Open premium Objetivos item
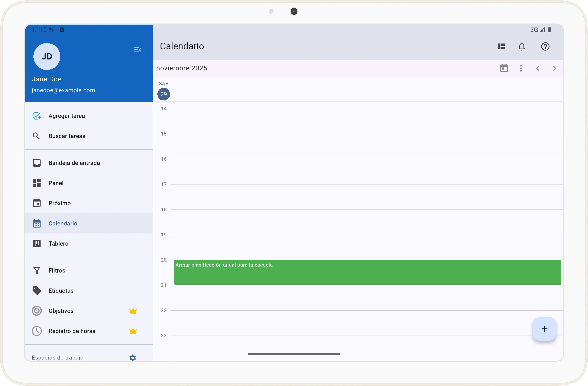This screenshot has height=386, width=588. coord(61,311)
